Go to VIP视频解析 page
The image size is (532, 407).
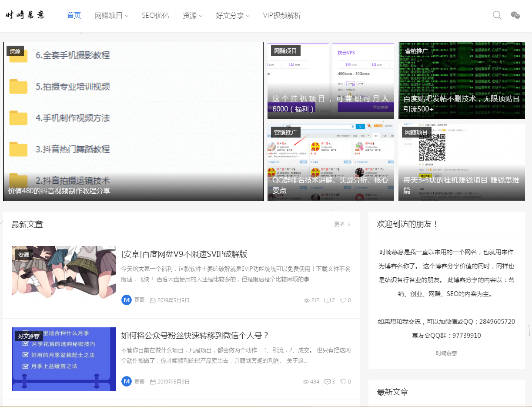282,16
